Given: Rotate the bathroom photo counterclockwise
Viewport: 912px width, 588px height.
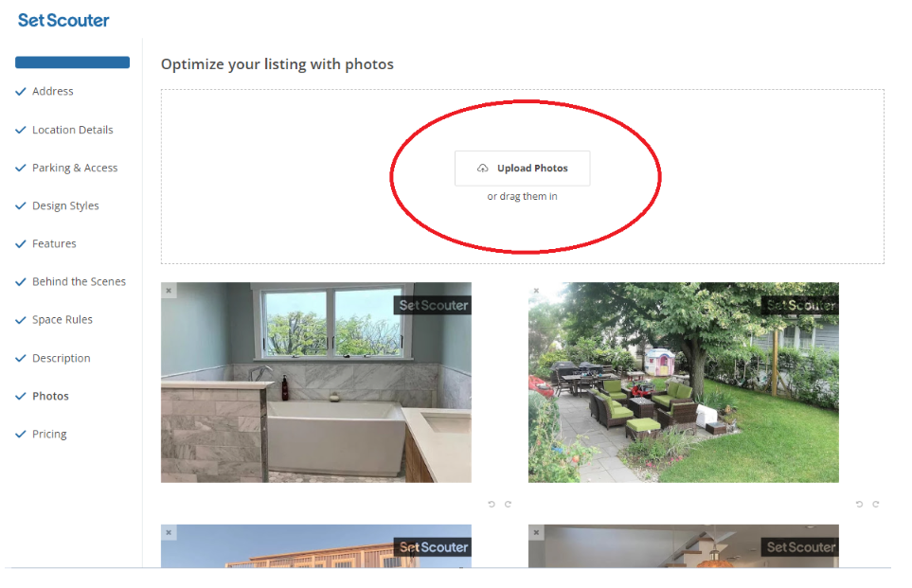Looking at the screenshot, I should [x=492, y=505].
